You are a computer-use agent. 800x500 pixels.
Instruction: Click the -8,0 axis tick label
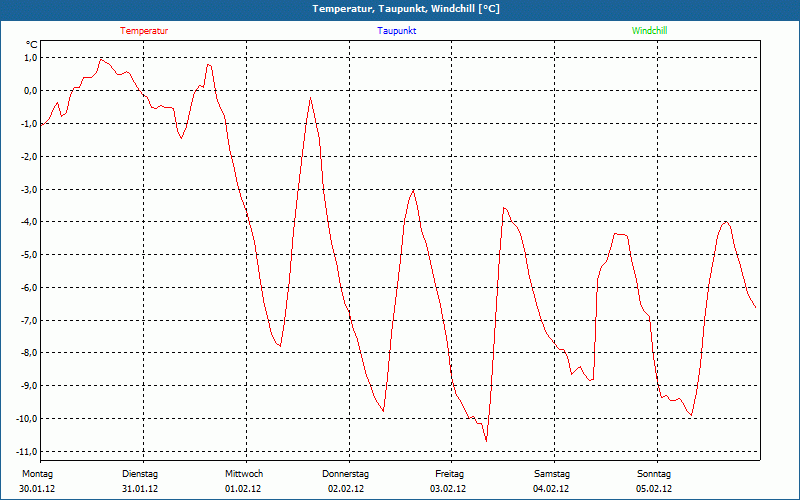pos(29,353)
